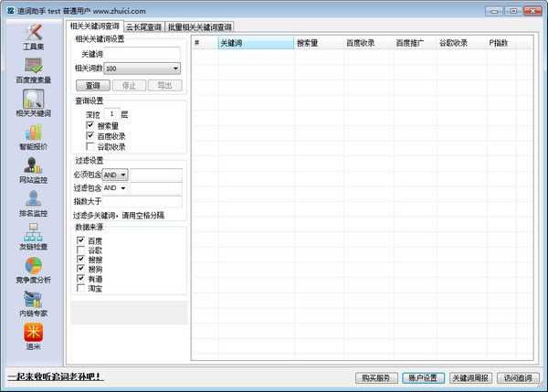Image resolution: width=548 pixels, height=392 pixels.
Task: Switch to the 批量相关关键词查询 tab
Action: 199,26
